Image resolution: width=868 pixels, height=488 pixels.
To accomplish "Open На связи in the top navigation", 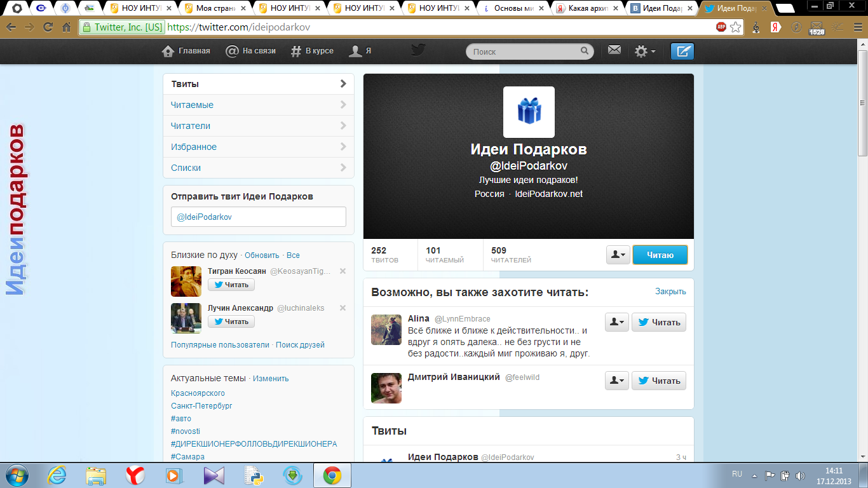I will point(251,51).
